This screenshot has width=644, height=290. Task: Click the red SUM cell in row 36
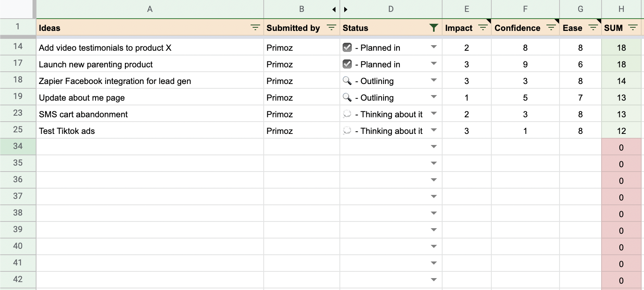pos(621,180)
